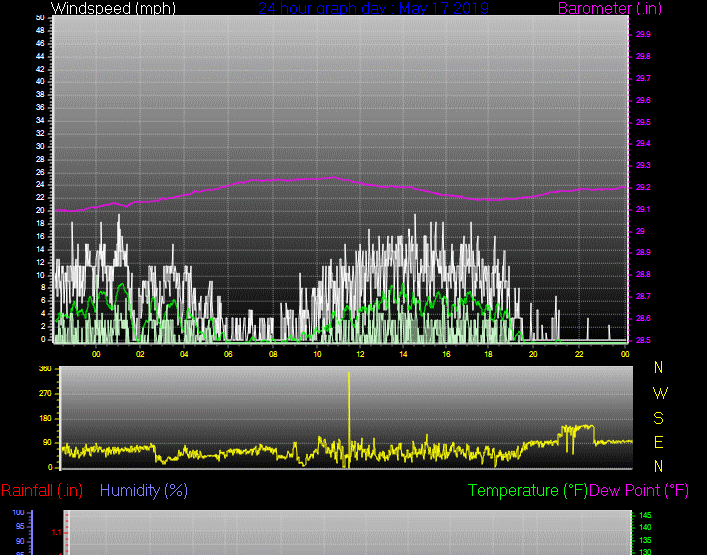Click the magenta "Dew Point (°F)" label

639,490
